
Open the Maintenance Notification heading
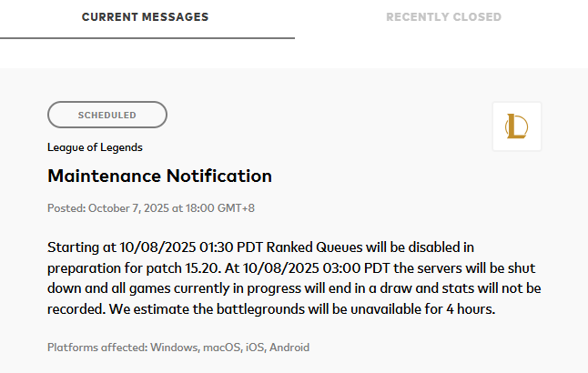pyautogui.click(x=159, y=176)
